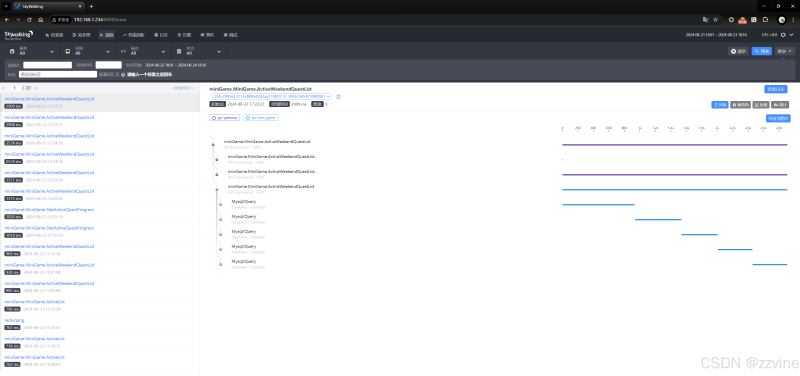
Task: Switch to the tree view button
Action: 740,105
